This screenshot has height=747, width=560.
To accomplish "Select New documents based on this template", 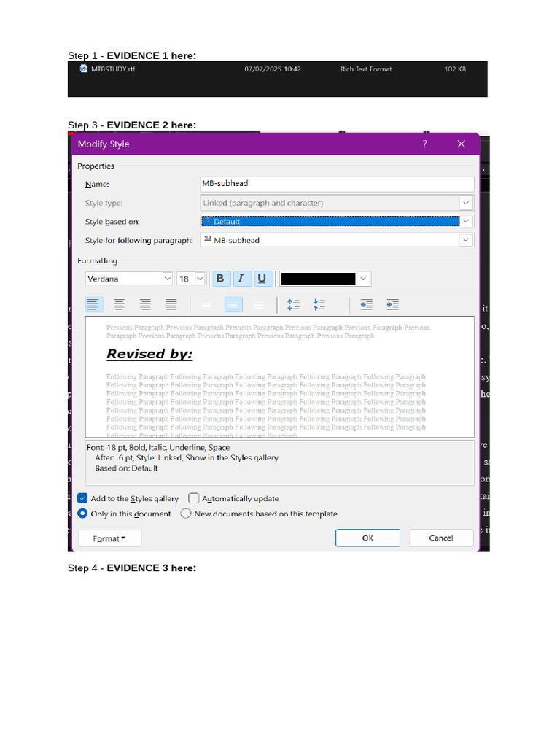I will 186,514.
